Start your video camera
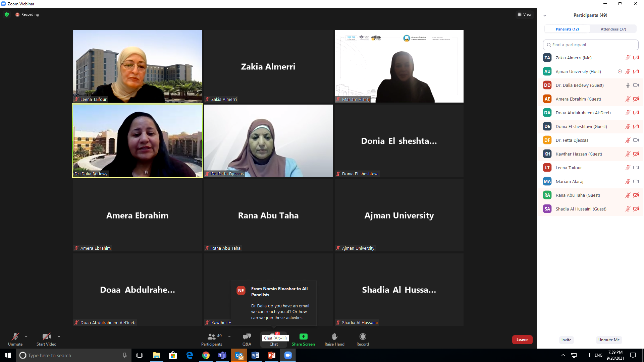Screen dimensions: 644x362 click(x=46, y=337)
